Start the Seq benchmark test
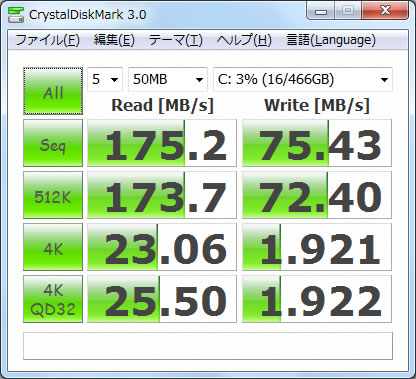416x379 pixels. 53,143
